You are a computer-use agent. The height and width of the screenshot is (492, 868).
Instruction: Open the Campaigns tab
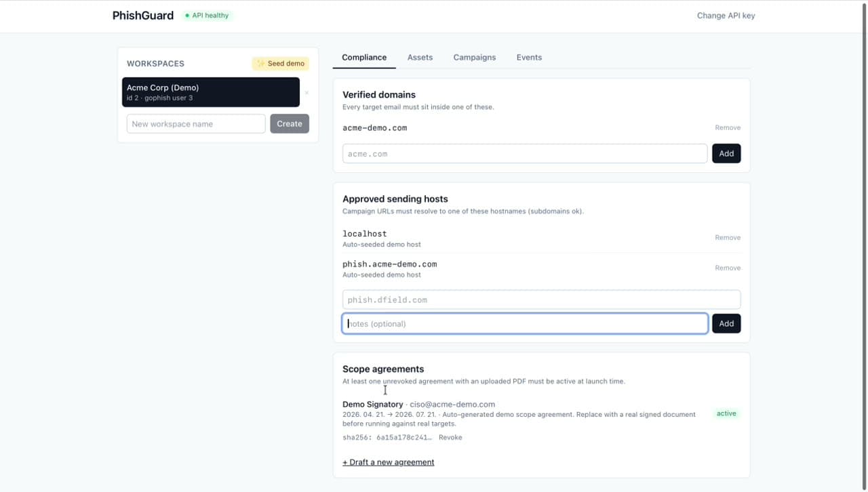475,58
